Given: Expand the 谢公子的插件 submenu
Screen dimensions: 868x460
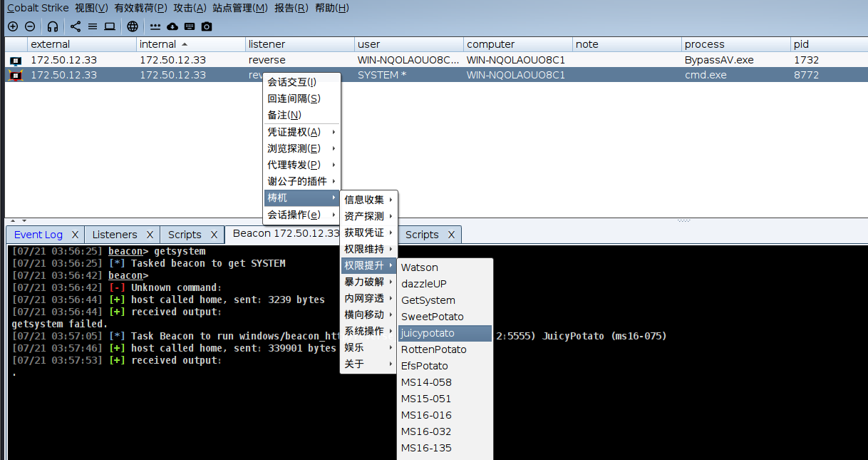Looking at the screenshot, I should pyautogui.click(x=302, y=181).
